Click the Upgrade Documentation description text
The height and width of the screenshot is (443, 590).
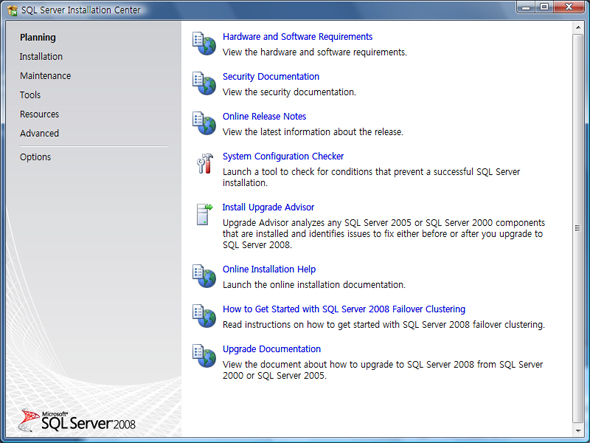pos(383,370)
